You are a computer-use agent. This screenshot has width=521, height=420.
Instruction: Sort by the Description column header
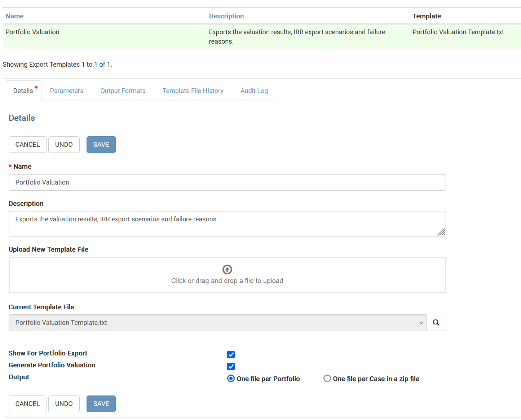(x=226, y=16)
